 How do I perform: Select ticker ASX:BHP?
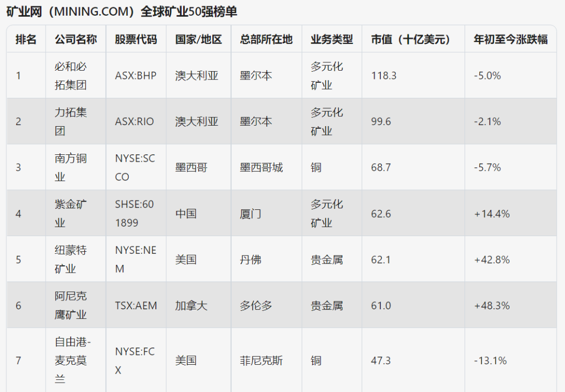[136, 76]
